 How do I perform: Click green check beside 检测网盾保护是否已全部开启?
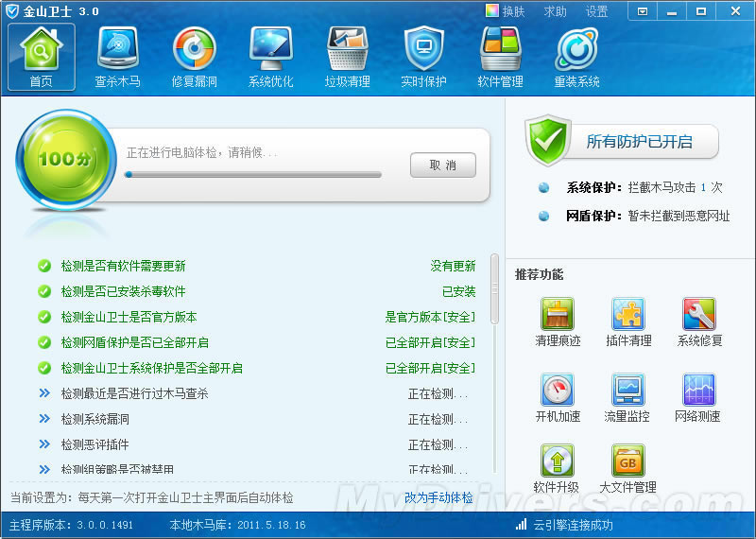coord(44,342)
